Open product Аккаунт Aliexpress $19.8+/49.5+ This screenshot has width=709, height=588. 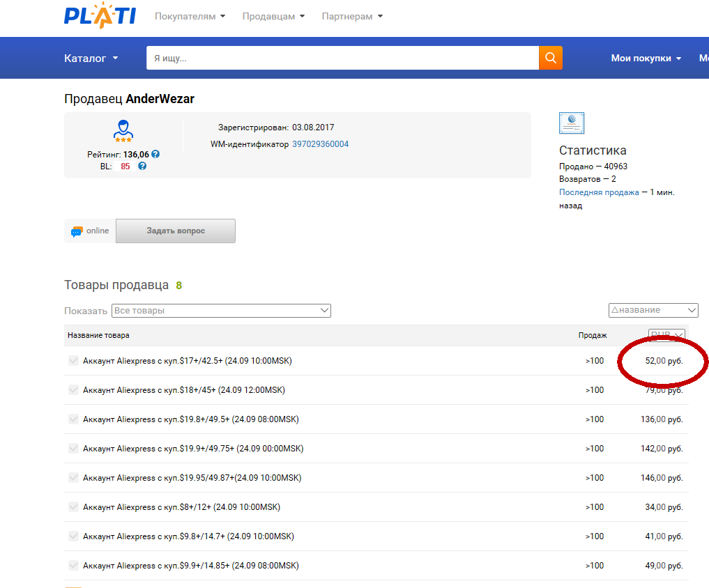tap(191, 419)
